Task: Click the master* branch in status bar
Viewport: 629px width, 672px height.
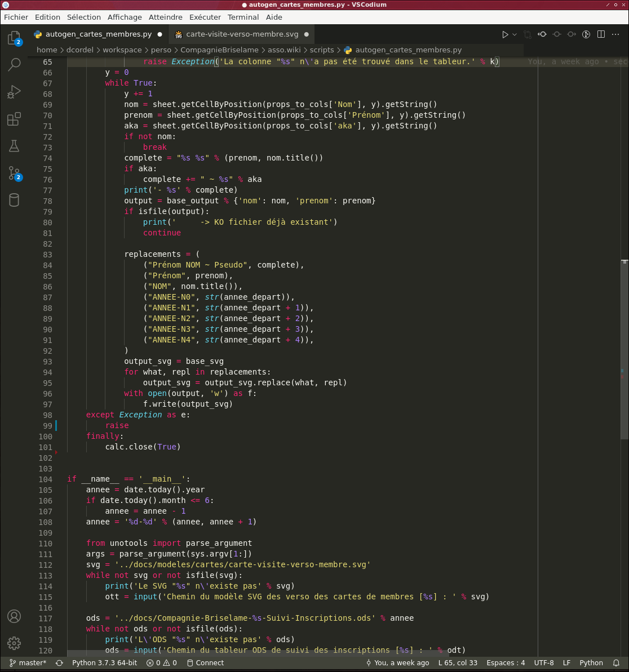Action: click(x=28, y=662)
